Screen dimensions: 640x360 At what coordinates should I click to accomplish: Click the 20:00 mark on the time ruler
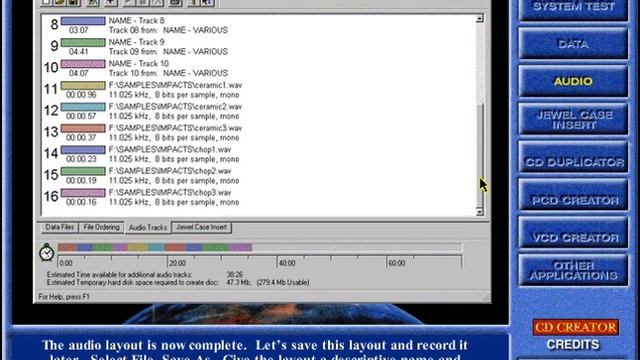178,263
